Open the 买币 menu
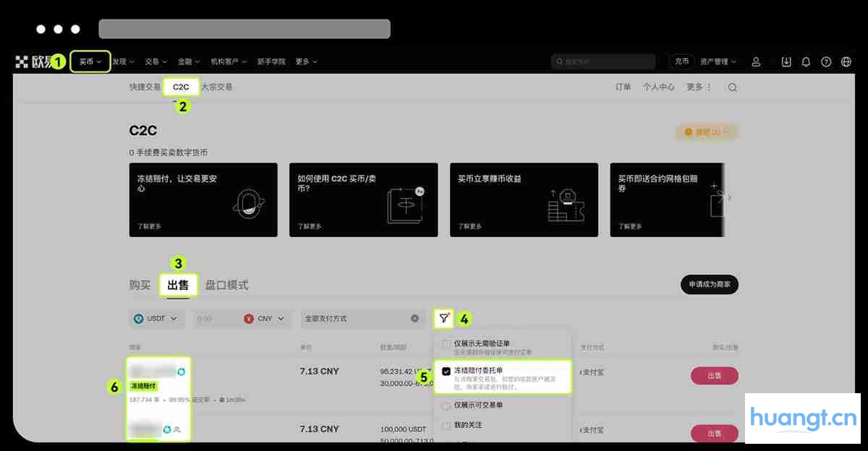This screenshot has width=868, height=451. (x=89, y=61)
